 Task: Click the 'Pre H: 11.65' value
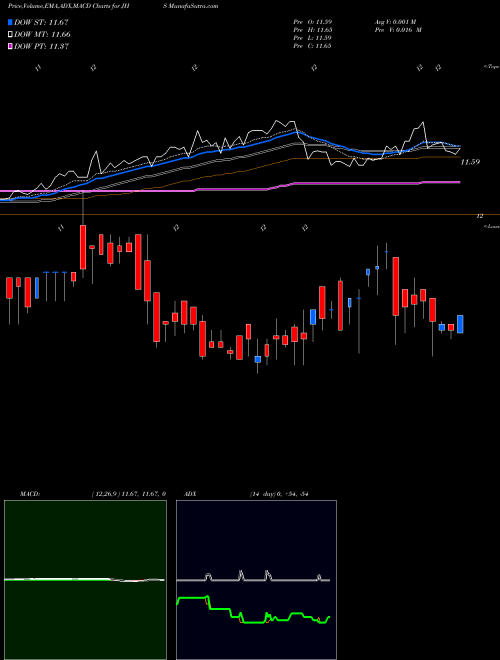click(312, 30)
